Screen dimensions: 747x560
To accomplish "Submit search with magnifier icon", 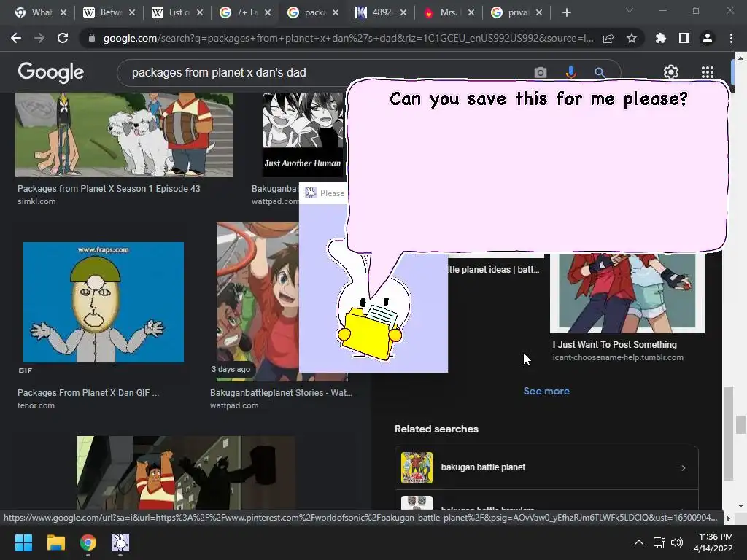I will [x=600, y=72].
